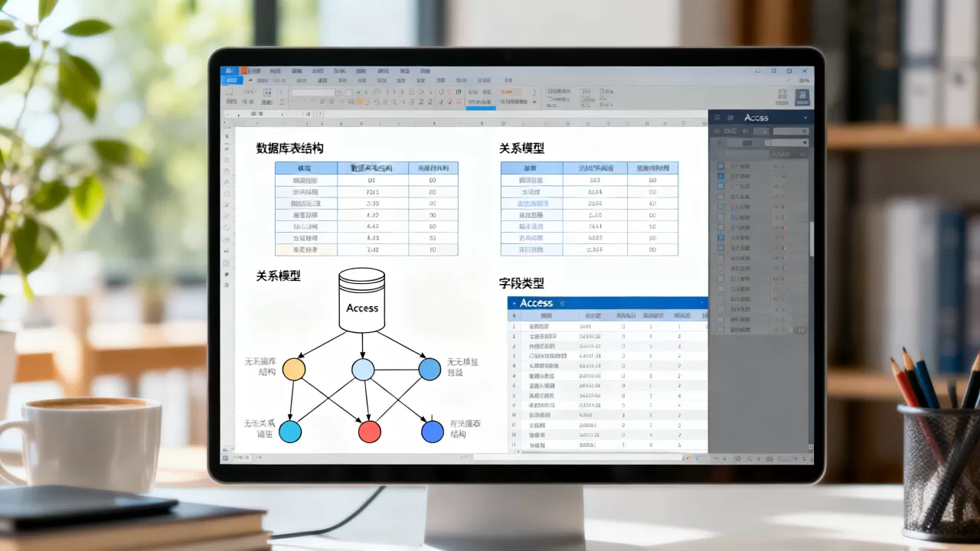Select the yellow node in the relationship diagram
Image resolution: width=980 pixels, height=551 pixels.
(x=294, y=369)
